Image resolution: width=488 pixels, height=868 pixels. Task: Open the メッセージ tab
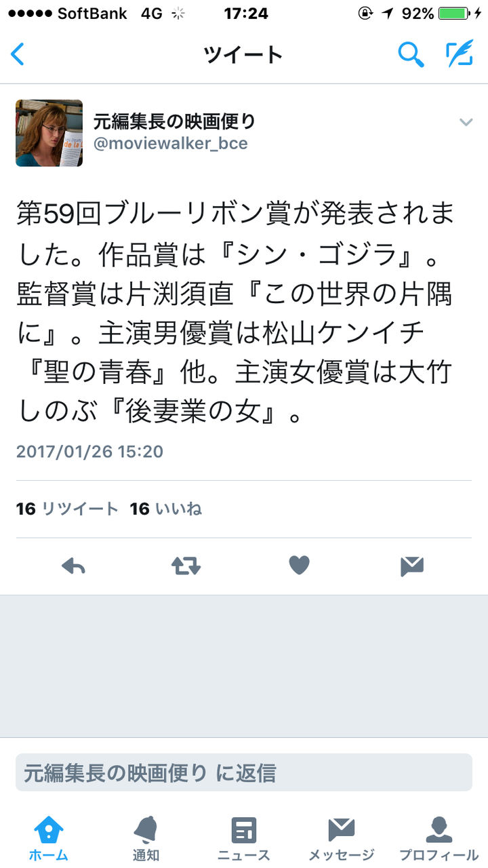342,838
